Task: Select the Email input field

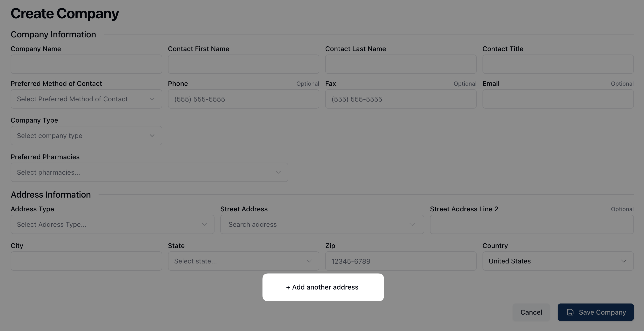Action: pyautogui.click(x=558, y=99)
